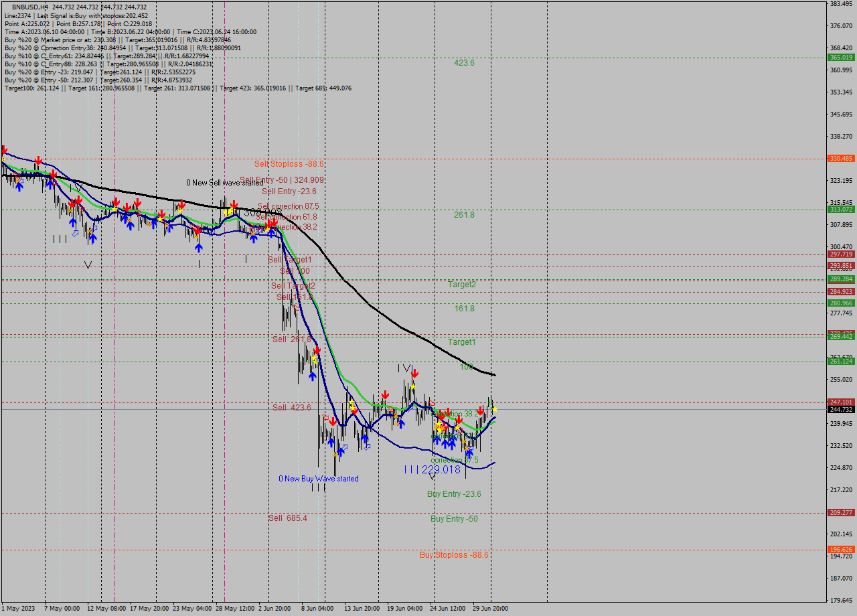Click the red 209.277 price tag

tap(841, 513)
